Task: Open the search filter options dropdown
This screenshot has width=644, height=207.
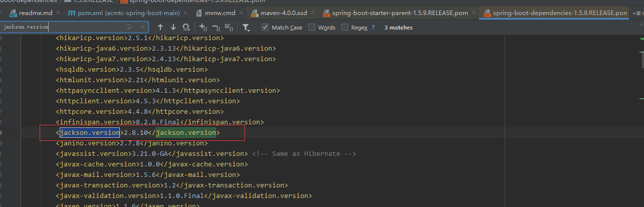Action: (246, 27)
